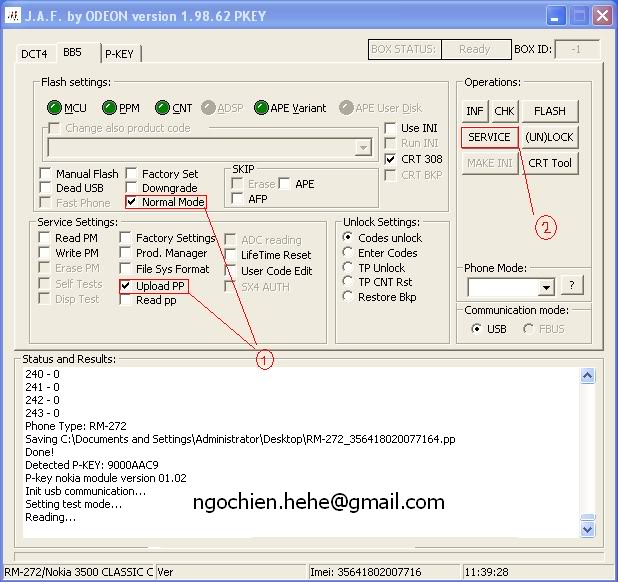Toggle the APE Variant indicator
Viewport: 618px width, 582px height.
tap(262, 107)
